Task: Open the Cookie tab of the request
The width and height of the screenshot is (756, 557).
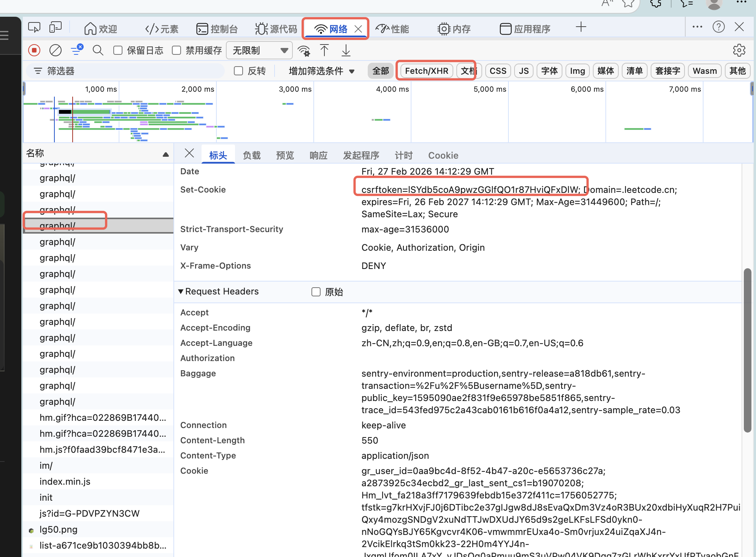Action: point(443,155)
